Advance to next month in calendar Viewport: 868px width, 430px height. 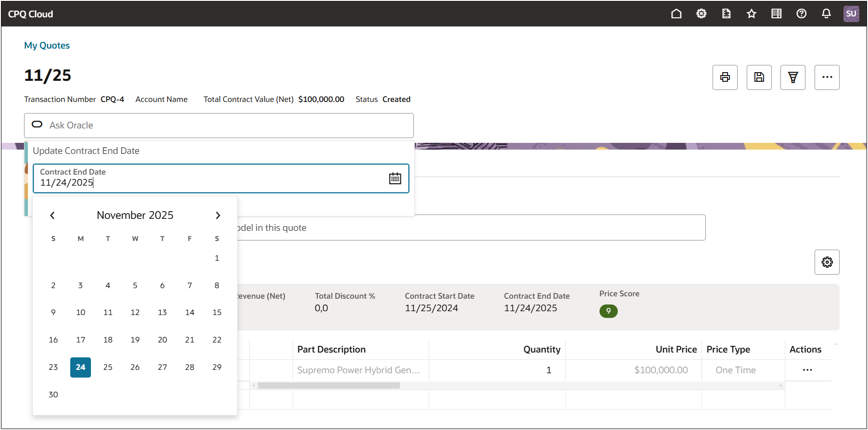point(217,215)
